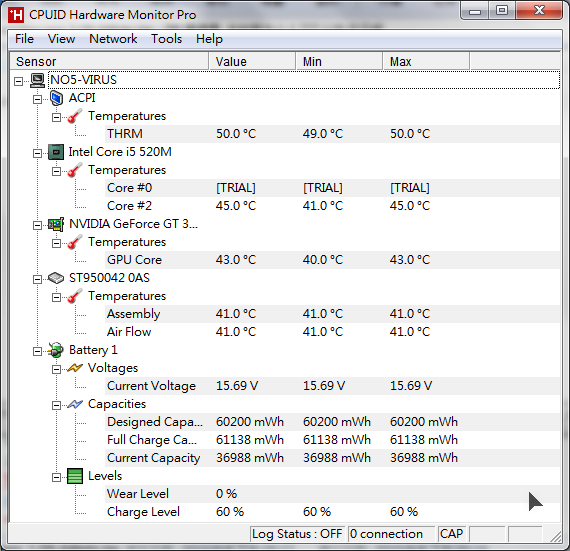Click the ST950042 0AS hard drive icon

pyautogui.click(x=56, y=278)
